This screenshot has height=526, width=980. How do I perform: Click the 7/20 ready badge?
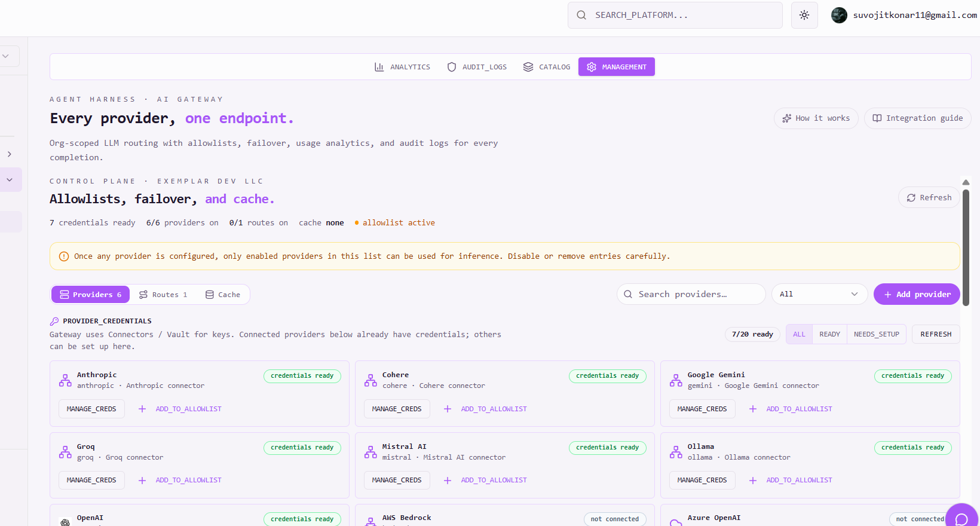click(752, 334)
